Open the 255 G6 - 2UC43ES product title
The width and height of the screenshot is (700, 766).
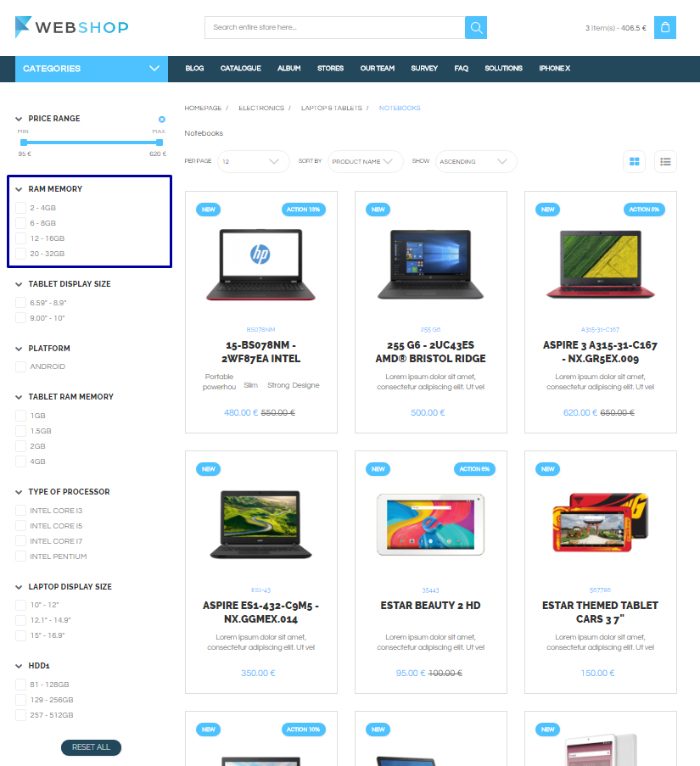click(x=430, y=352)
